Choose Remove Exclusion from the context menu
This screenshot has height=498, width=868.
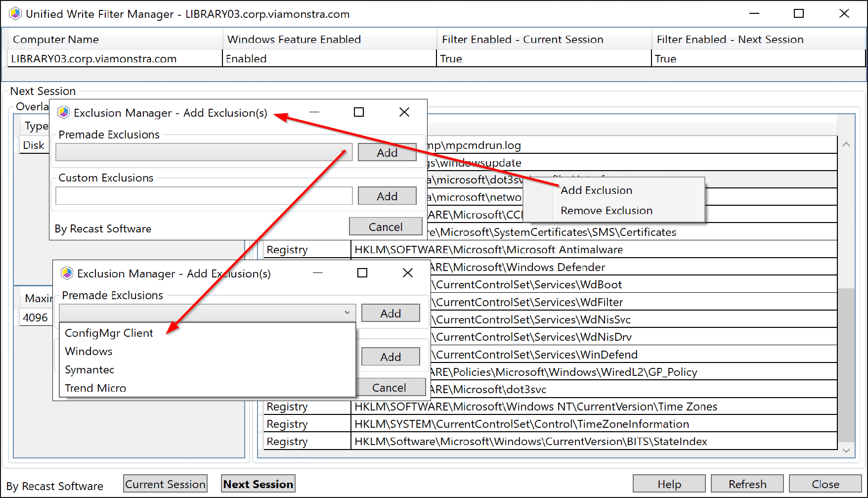click(606, 210)
